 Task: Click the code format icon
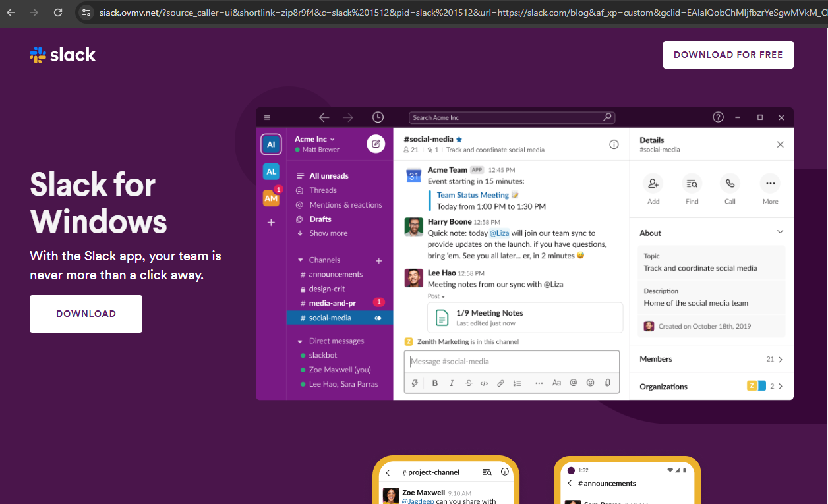pos(485,383)
